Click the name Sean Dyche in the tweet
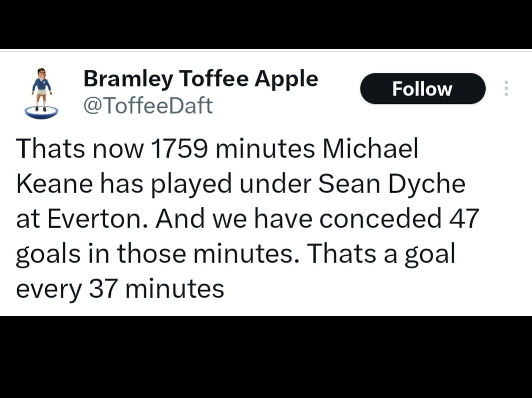 click(391, 184)
